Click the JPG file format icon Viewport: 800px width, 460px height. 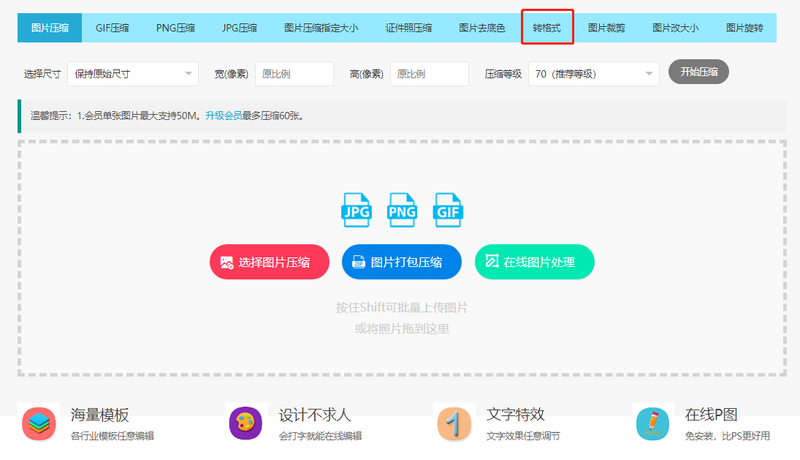[356, 210]
